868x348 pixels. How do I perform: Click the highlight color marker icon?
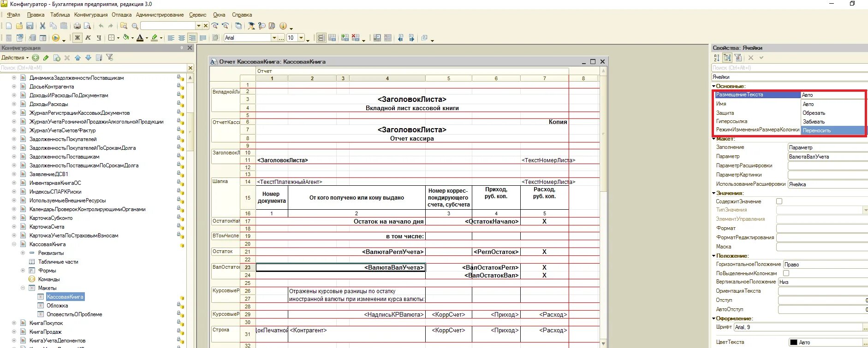point(155,38)
